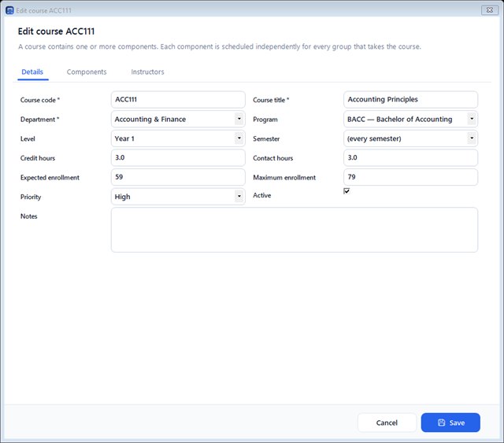Open the Program dropdown
The width and height of the screenshot is (504, 443).
(410, 119)
